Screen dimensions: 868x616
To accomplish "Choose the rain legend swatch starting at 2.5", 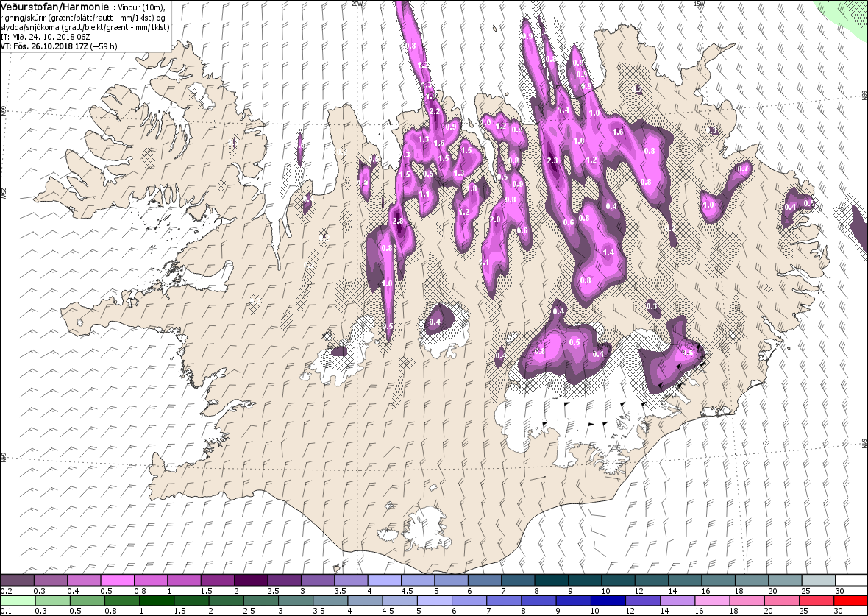I will tap(260, 601).
